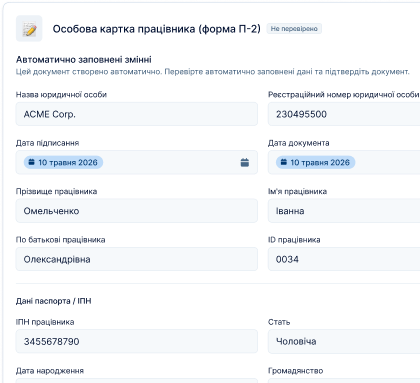Viewport: 420px width, 383px height.
Task: Click the 'Не перевірено' status badge
Action: [x=294, y=29]
